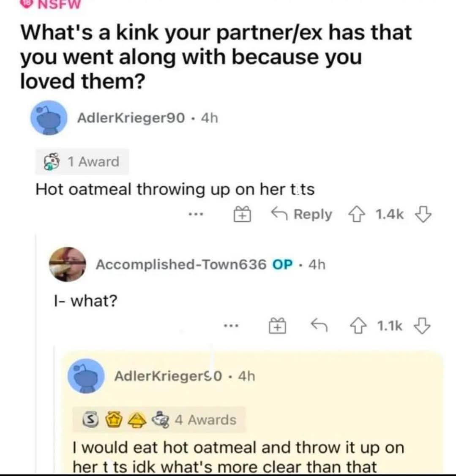Give an award to the OP's comment
456x476 pixels.
pos(276,326)
